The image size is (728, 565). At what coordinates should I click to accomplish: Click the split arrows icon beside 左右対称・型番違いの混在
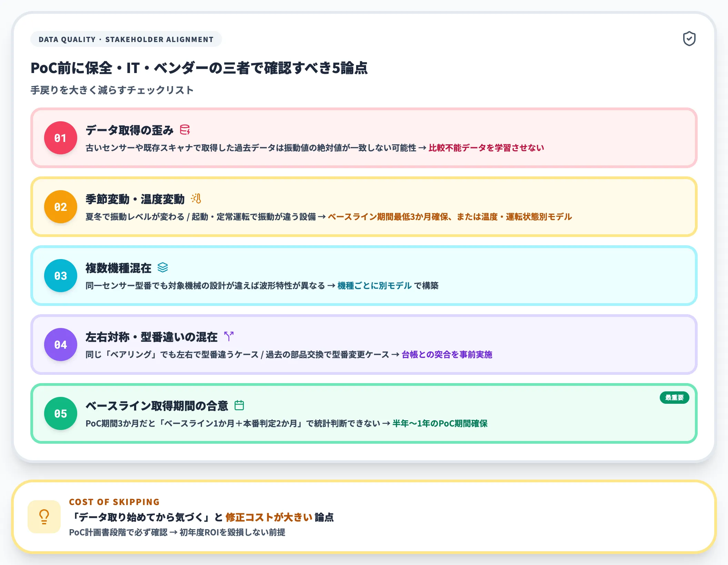(x=229, y=336)
